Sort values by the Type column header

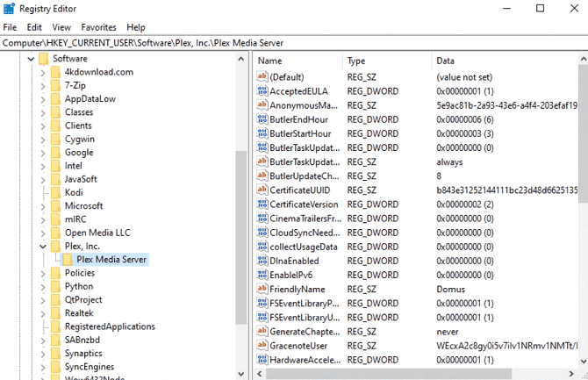pyautogui.click(x=387, y=61)
